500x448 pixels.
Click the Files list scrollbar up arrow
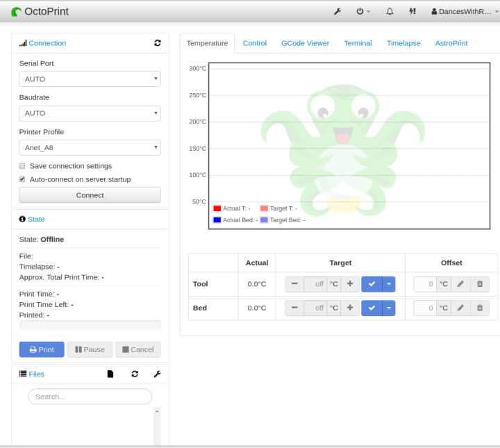(x=157, y=411)
